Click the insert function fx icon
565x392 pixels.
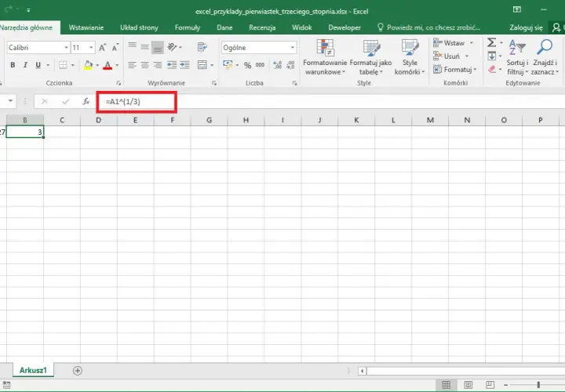coord(86,101)
